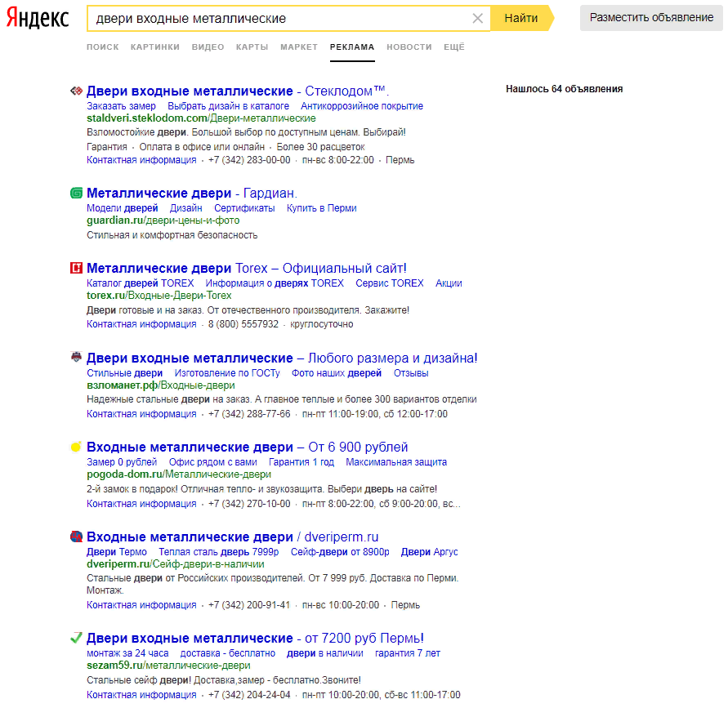The width and height of the screenshot is (728, 708).
Task: Click the Отзывы sitelink
Action: [x=411, y=373]
